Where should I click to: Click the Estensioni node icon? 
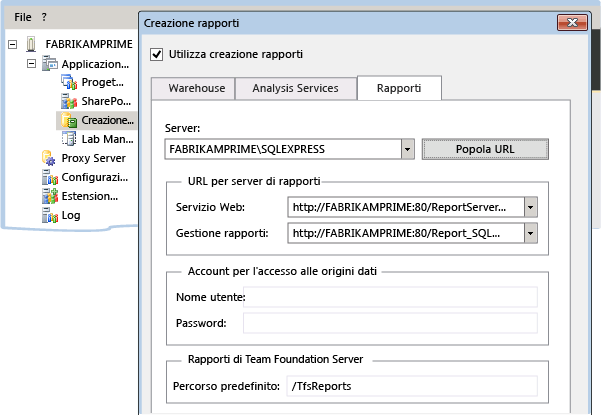pyautogui.click(x=50, y=196)
